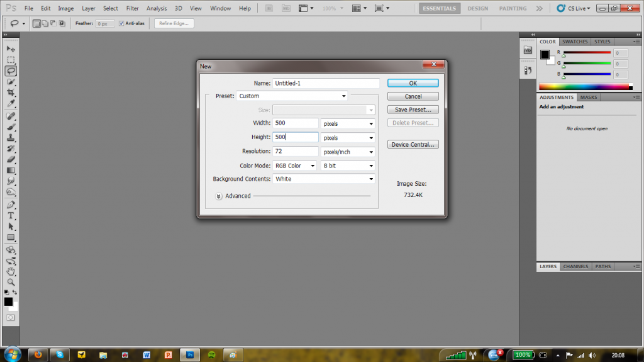Screen dimensions: 644x362
Task: Open the File menu
Action: 29,8
